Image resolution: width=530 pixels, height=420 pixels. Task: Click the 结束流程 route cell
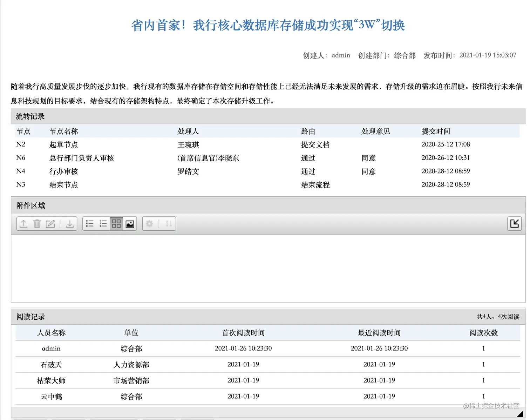[315, 185]
